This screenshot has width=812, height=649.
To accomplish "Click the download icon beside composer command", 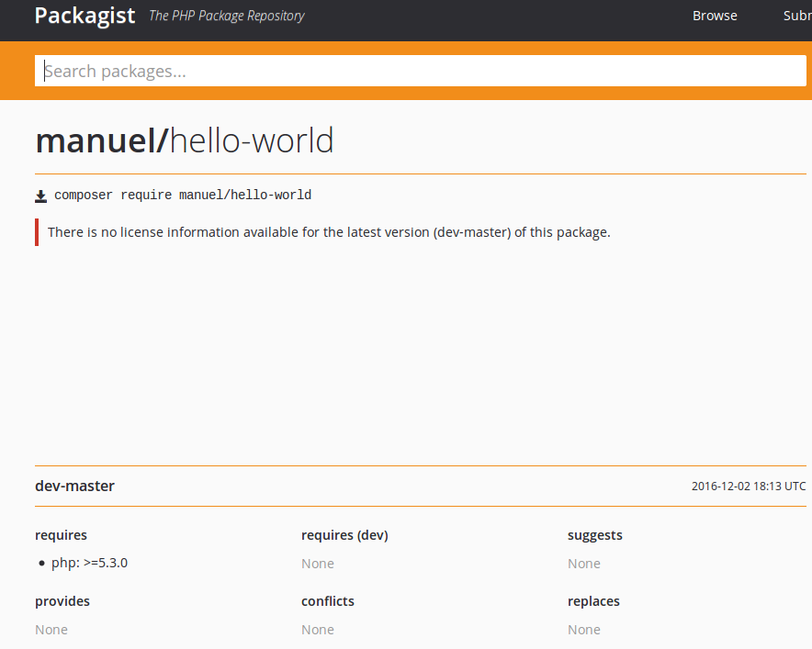I will tap(41, 196).
